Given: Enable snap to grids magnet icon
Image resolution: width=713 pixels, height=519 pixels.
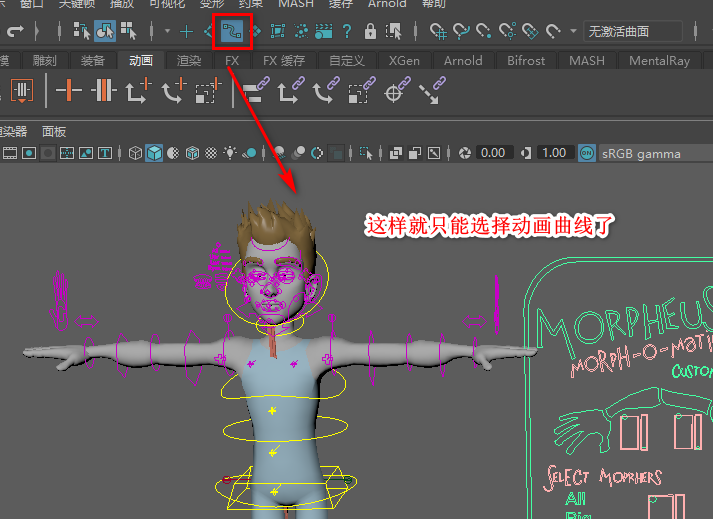Looking at the screenshot, I should pos(438,31).
